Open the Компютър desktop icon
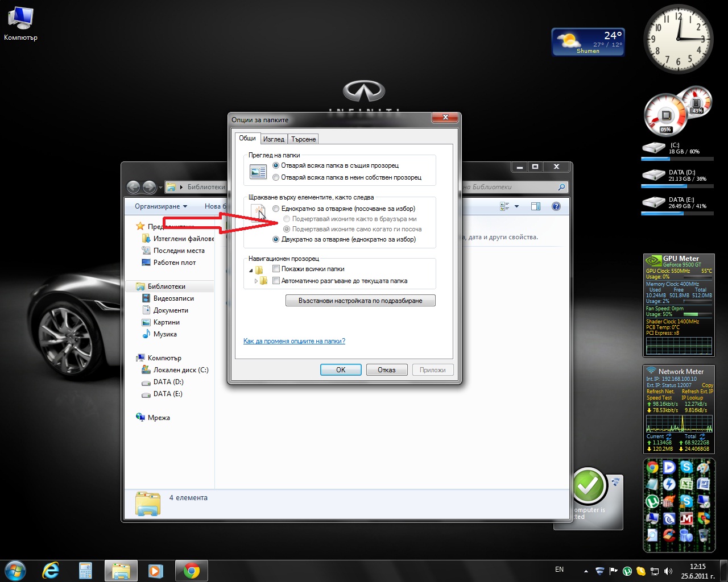Viewport: 728px width, 582px height. coord(20,23)
